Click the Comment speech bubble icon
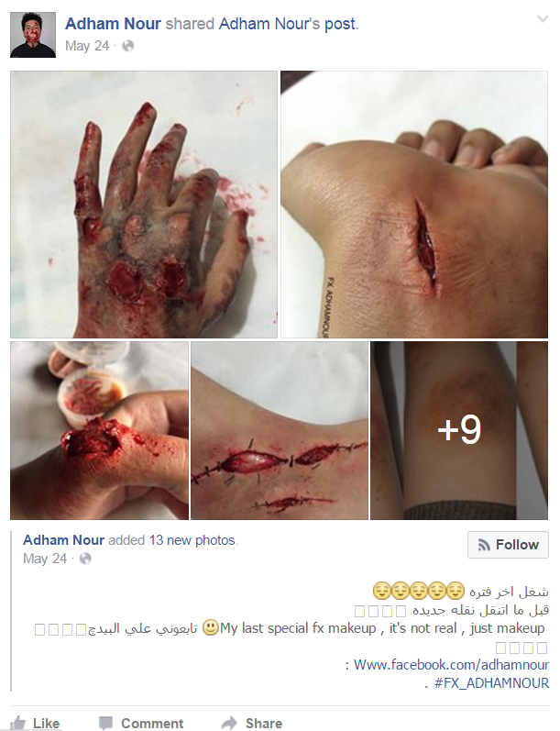Screen dimensions: 560x731 click(x=105, y=723)
